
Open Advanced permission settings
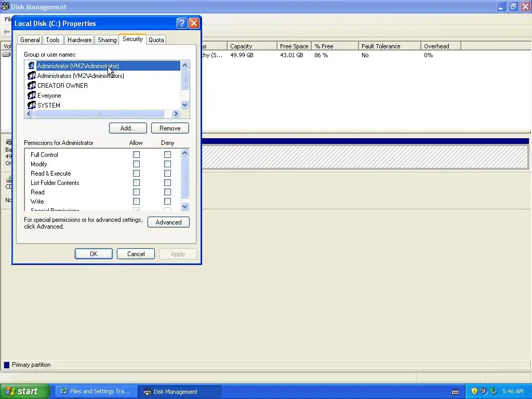169,222
